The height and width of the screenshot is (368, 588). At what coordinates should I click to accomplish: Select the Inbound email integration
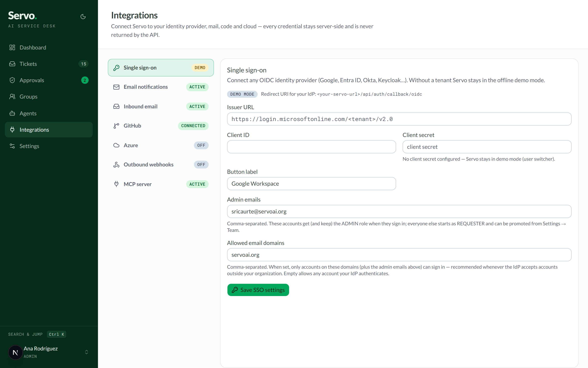[x=161, y=106]
